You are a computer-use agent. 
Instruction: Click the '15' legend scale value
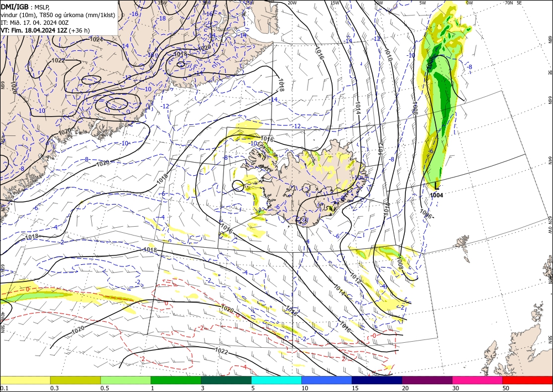coord(355,388)
